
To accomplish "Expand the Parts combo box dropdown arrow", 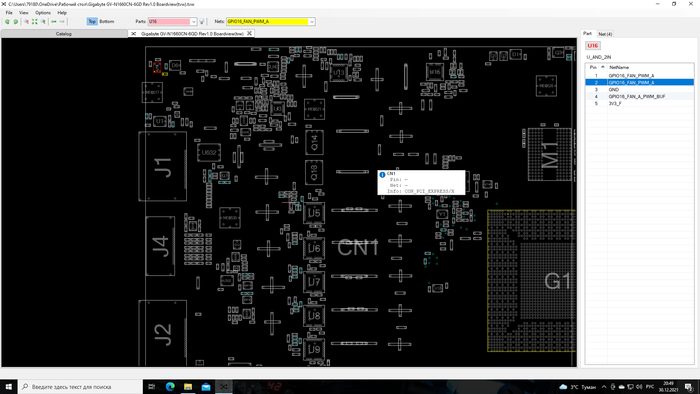I will [x=193, y=21].
